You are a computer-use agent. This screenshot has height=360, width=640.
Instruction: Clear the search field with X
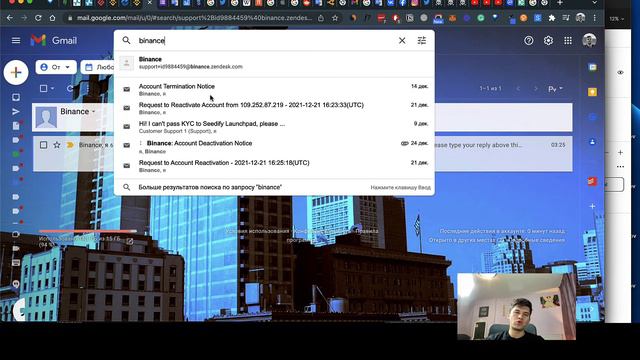402,40
